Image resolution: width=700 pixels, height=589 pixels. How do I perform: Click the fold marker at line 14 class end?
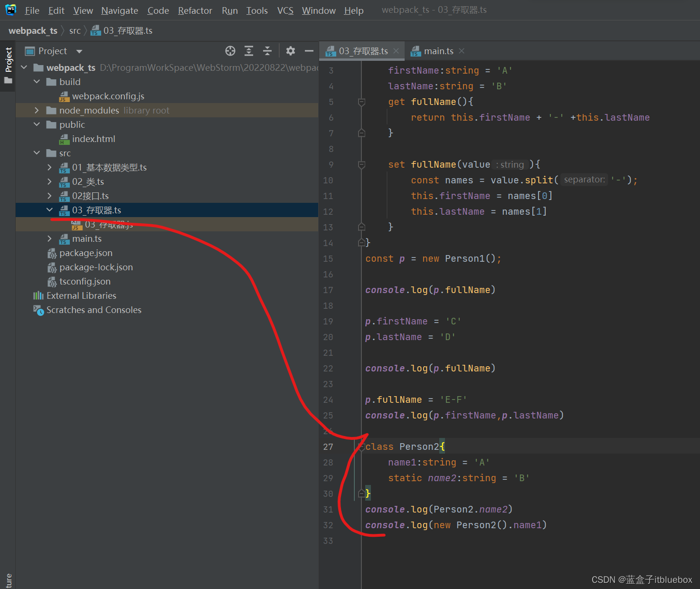coord(361,243)
